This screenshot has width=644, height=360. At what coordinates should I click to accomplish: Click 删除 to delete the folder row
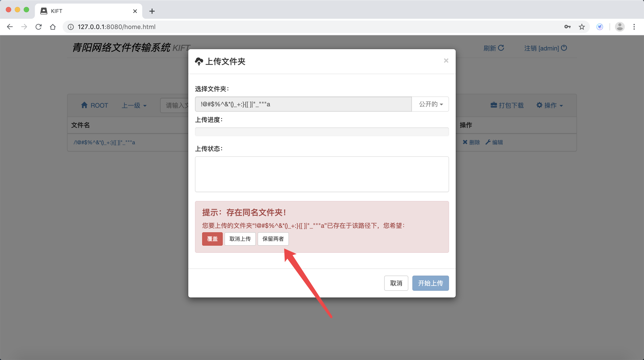point(471,142)
